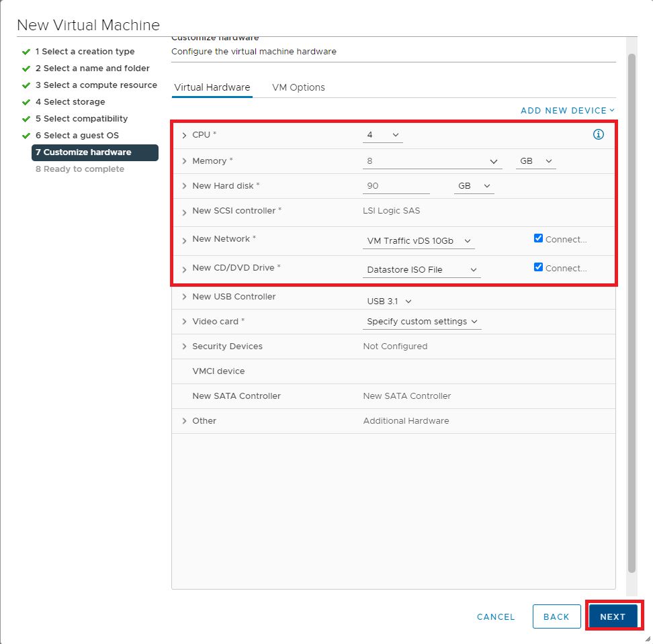Open the Datastore ISO File dropdown
Viewport: 653px width, 644px height.
point(422,270)
